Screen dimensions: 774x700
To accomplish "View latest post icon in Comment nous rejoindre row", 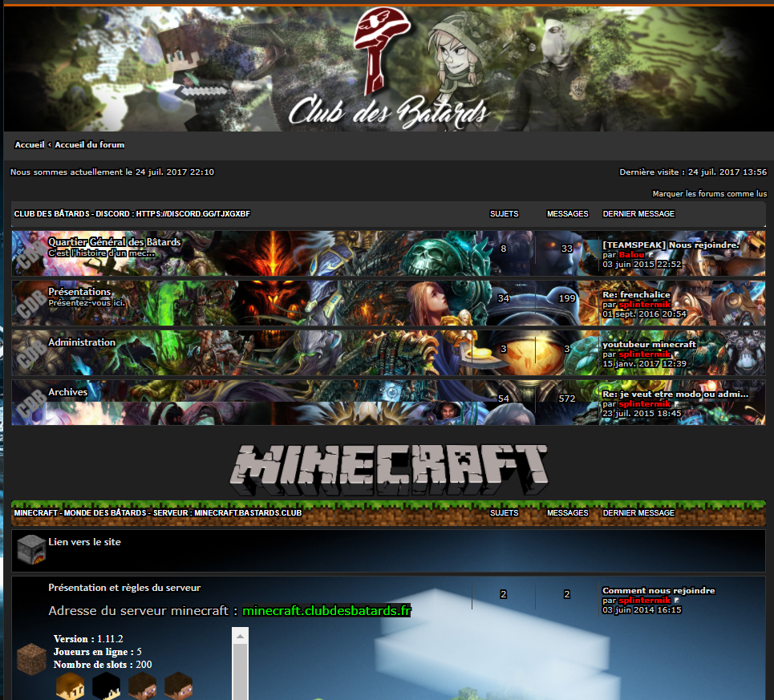I will [676, 601].
